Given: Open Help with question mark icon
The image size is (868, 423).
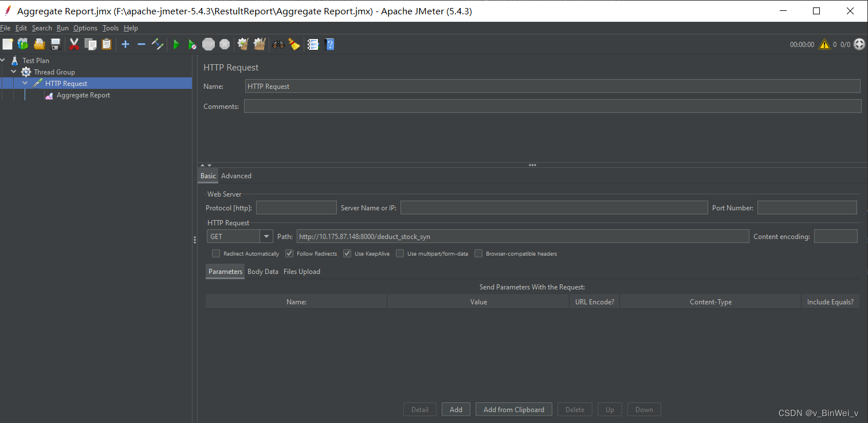Looking at the screenshot, I should pos(329,44).
